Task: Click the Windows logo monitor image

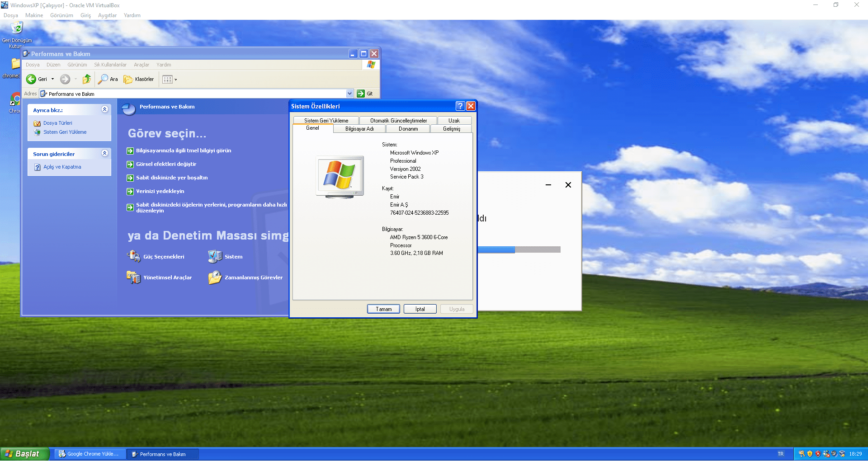Action: pos(340,177)
